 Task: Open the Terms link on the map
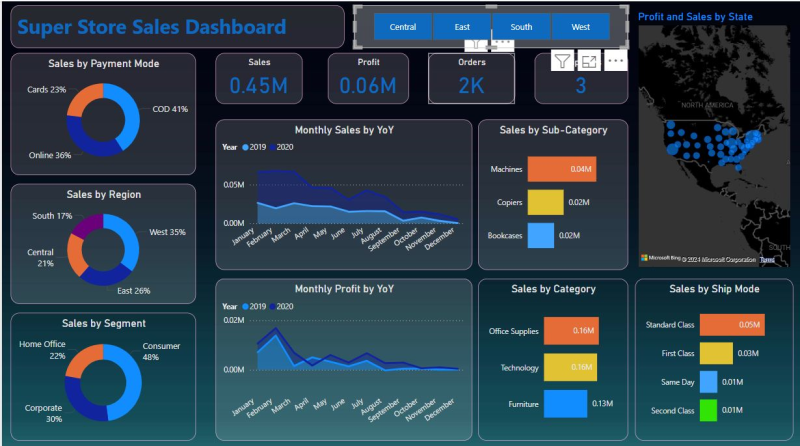[x=767, y=259]
